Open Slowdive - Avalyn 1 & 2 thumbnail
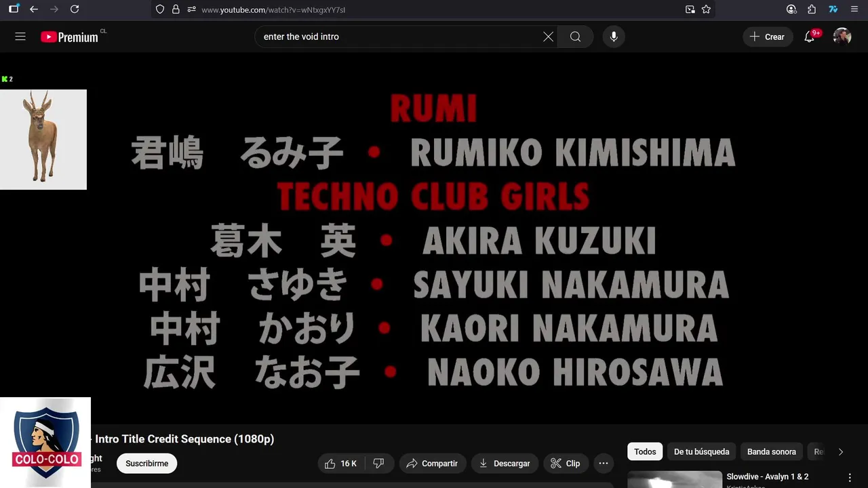This screenshot has height=488, width=868. point(675,479)
